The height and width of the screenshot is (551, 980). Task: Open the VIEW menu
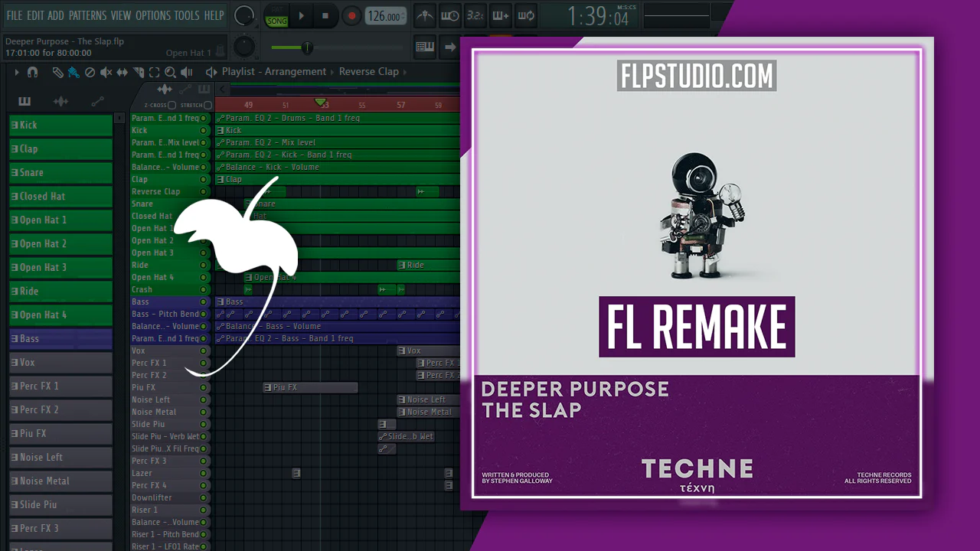pos(121,15)
